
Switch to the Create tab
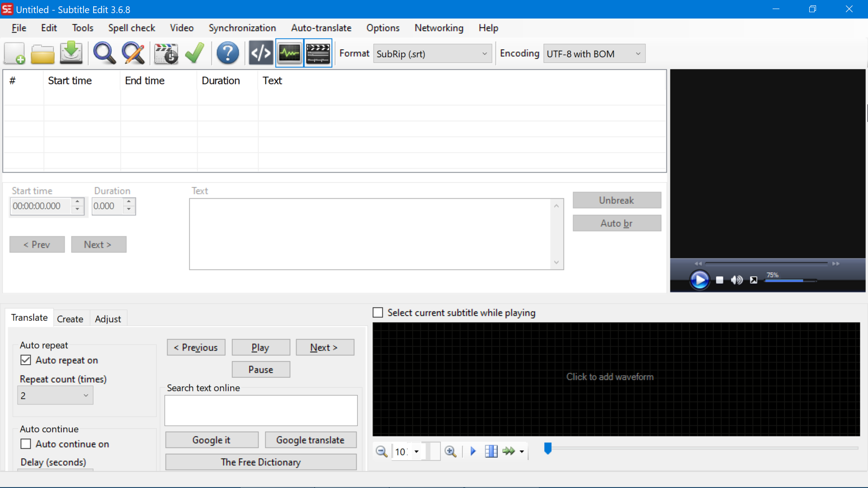[x=71, y=318]
